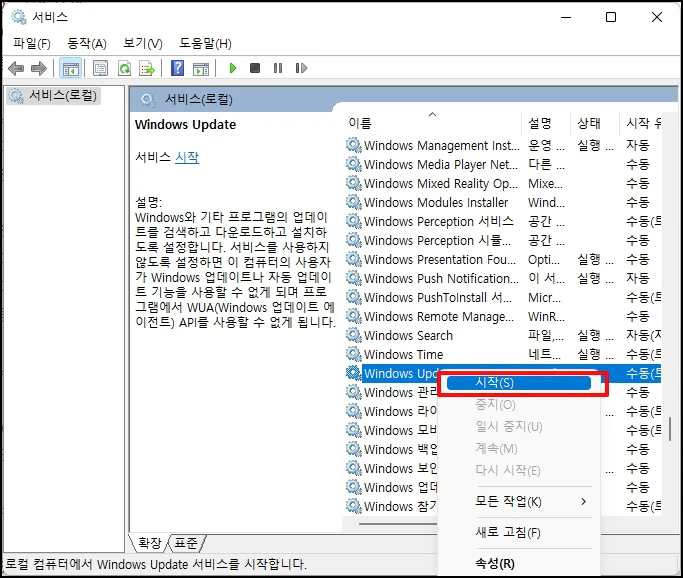Choose 속성(R) in the context menu

click(x=519, y=564)
